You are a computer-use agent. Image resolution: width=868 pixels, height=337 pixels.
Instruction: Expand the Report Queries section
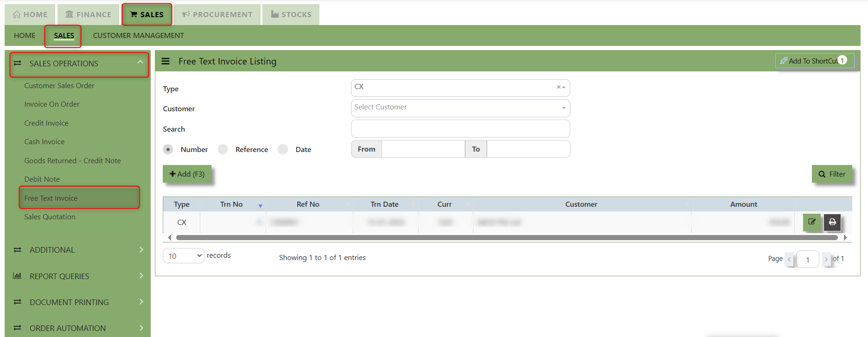[x=78, y=276]
